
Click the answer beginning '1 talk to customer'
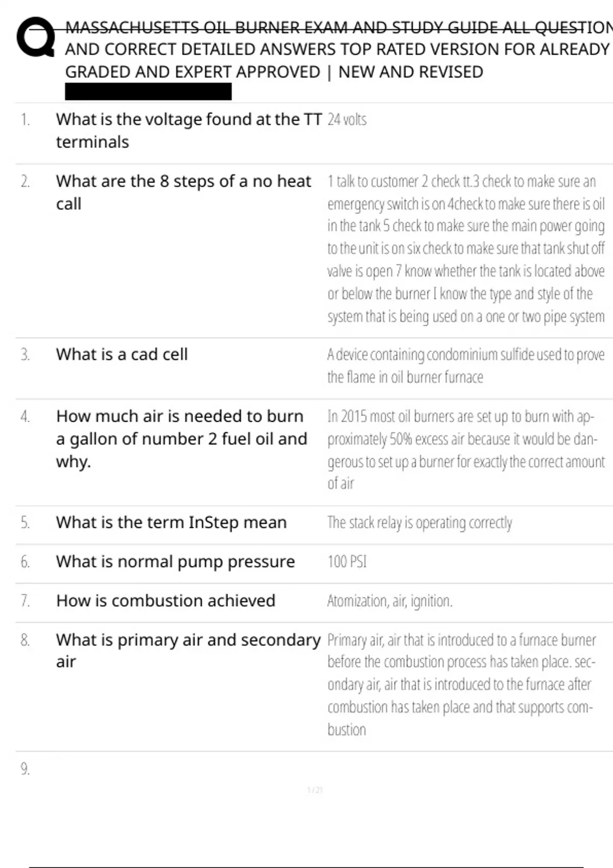click(x=465, y=249)
